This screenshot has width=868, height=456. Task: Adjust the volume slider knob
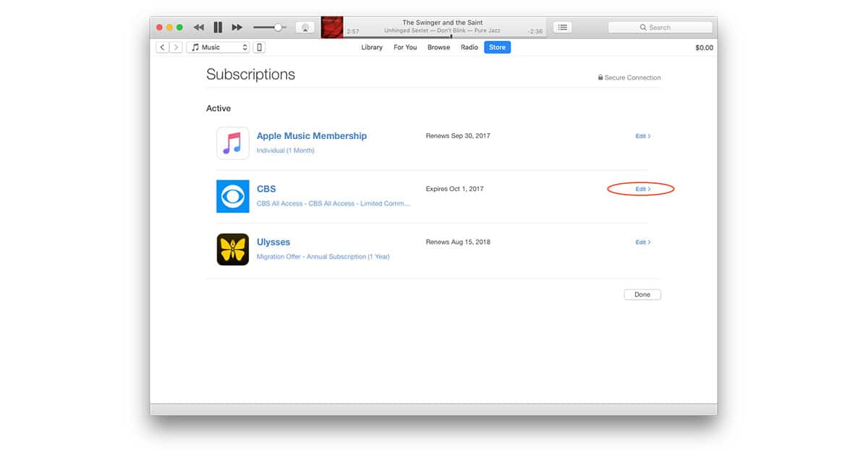(277, 28)
